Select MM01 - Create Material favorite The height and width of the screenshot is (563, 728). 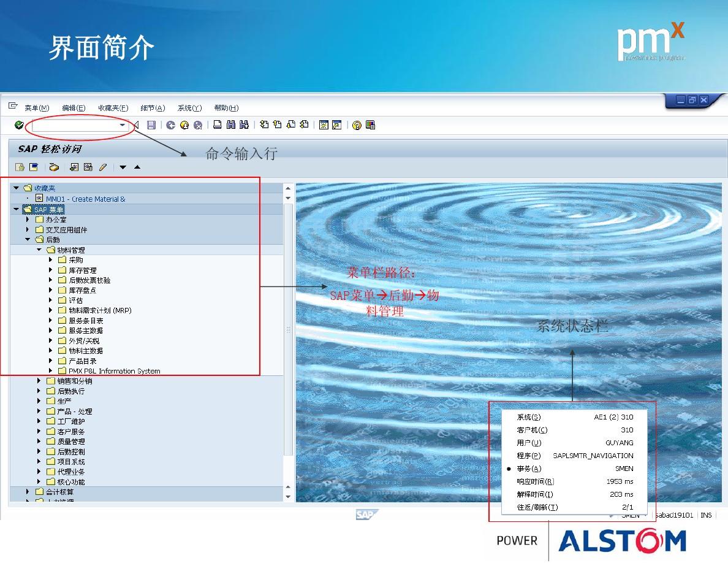(x=85, y=199)
